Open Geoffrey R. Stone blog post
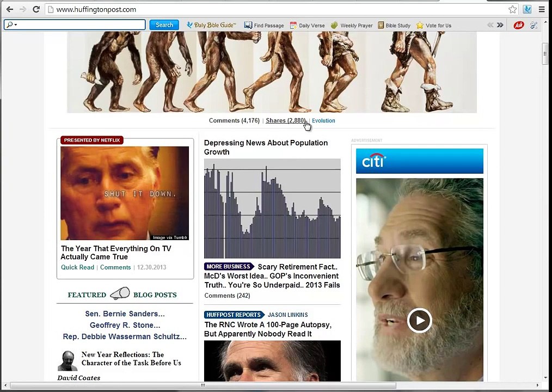 point(125,325)
